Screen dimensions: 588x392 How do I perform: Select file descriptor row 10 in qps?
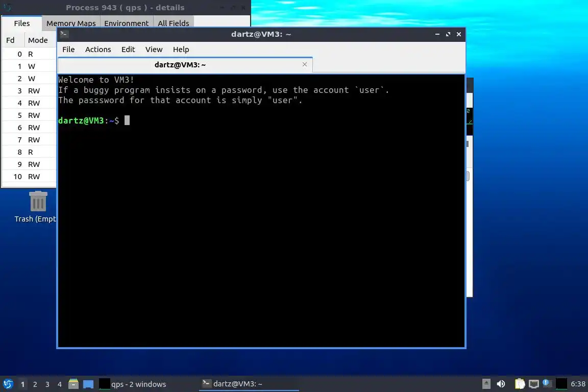(x=29, y=177)
